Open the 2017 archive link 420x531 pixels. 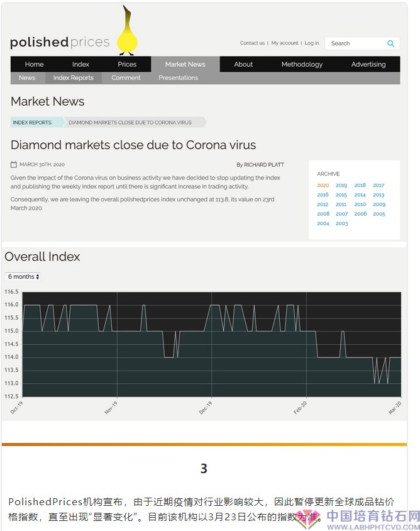(x=379, y=185)
